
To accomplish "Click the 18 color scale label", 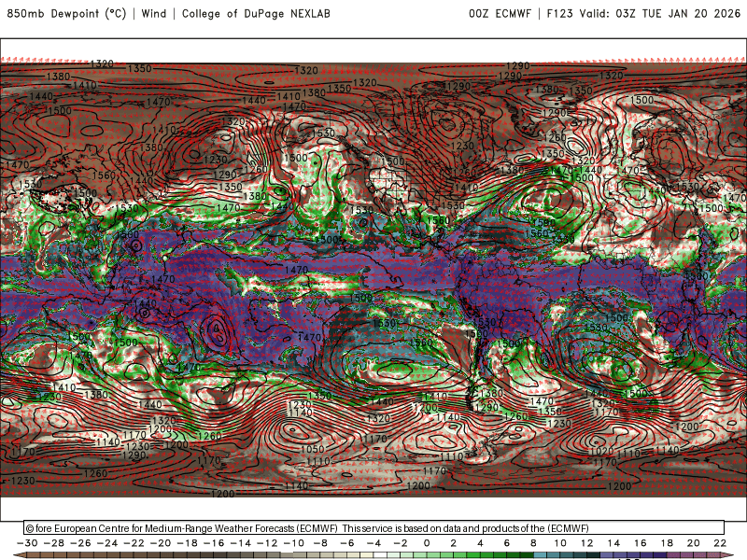I will (667, 543).
